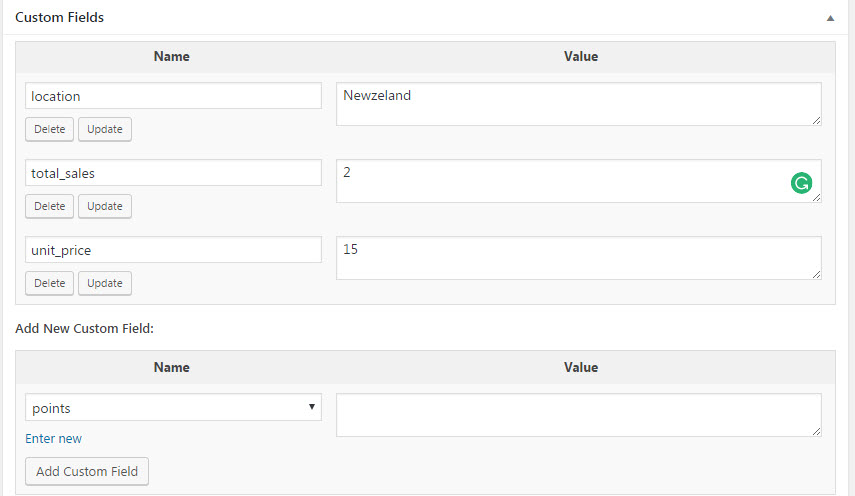
Task: Focus the total_sales name input
Action: [x=173, y=173]
